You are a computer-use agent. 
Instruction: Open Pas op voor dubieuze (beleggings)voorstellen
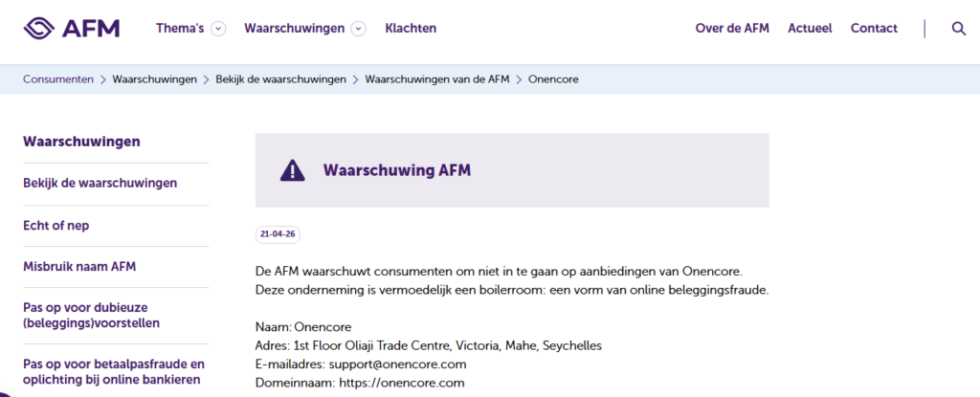(91, 316)
